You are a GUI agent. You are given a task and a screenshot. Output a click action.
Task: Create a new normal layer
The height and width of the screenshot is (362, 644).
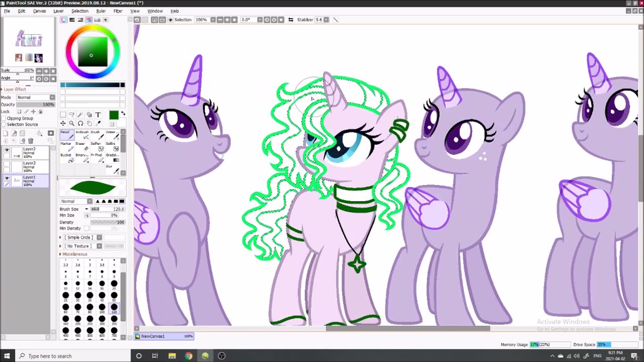(x=6, y=133)
